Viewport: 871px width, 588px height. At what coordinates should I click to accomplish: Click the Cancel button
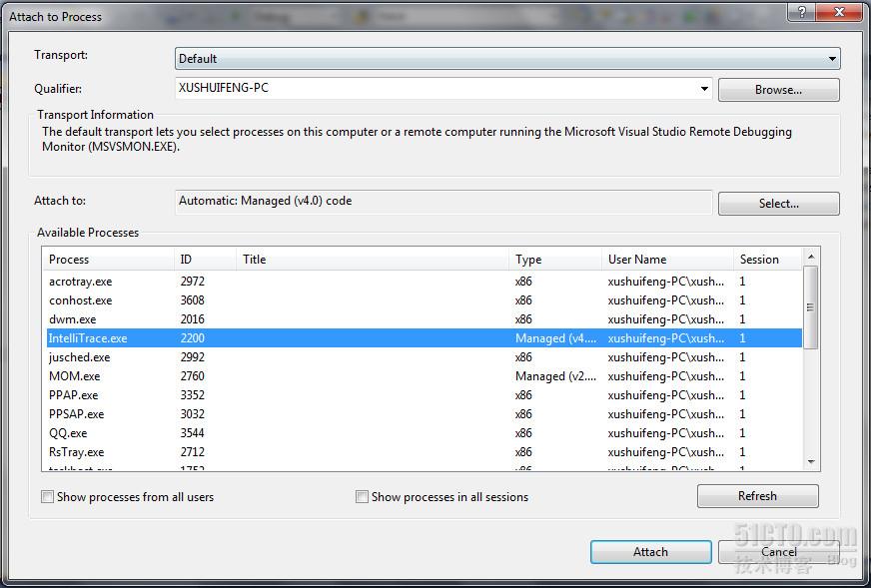pos(778,552)
